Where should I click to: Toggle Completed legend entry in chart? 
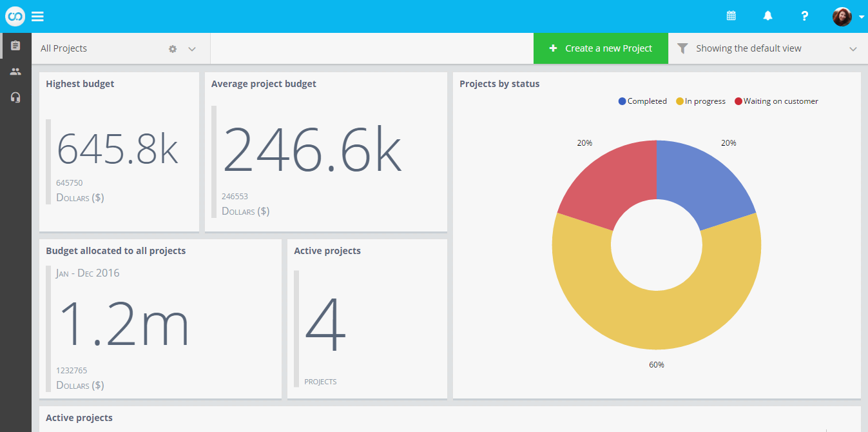[642, 101]
